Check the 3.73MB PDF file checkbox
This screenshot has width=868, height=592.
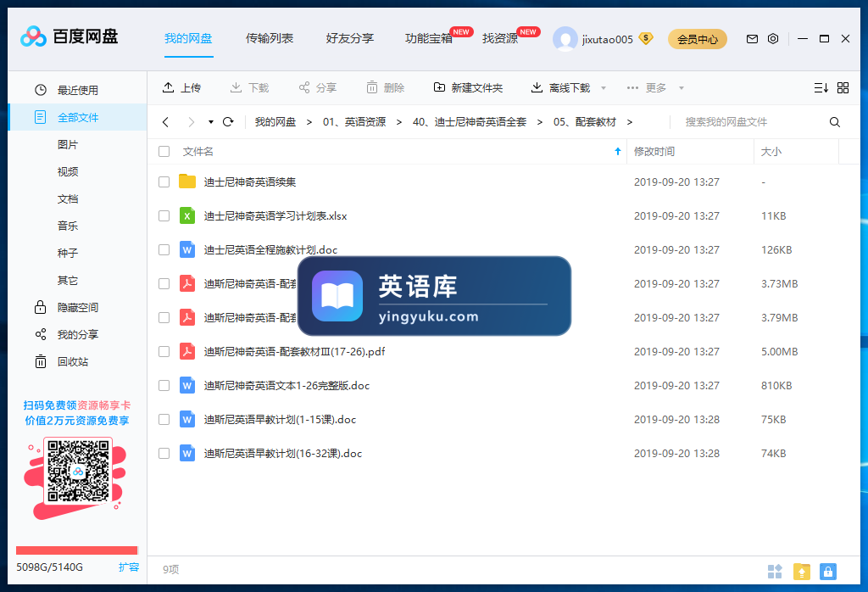point(164,283)
